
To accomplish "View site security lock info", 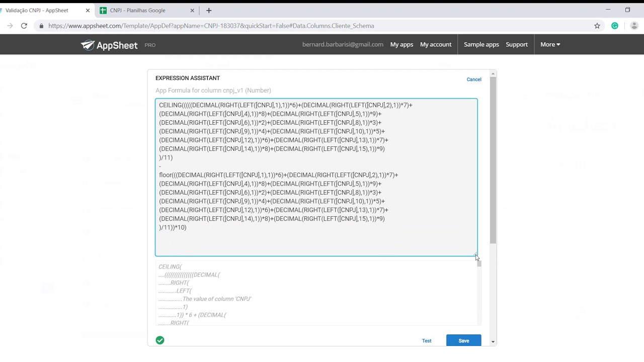I will (x=41, y=26).
